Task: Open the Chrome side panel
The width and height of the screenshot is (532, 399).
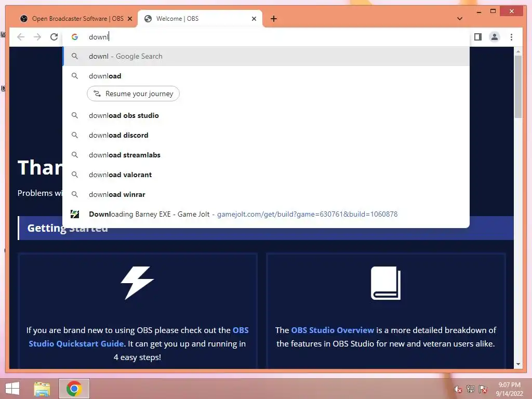Action: pos(478,37)
